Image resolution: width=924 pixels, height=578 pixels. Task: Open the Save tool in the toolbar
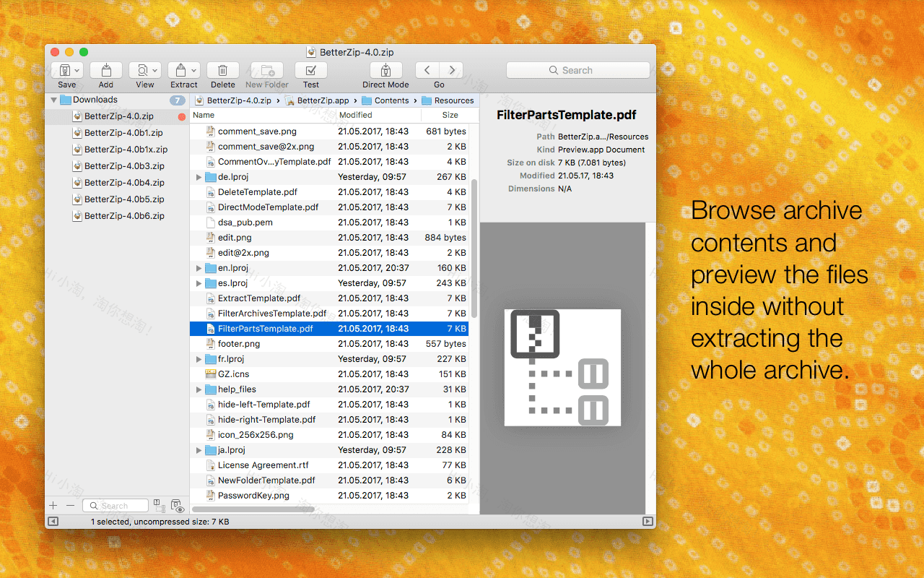pyautogui.click(x=64, y=70)
